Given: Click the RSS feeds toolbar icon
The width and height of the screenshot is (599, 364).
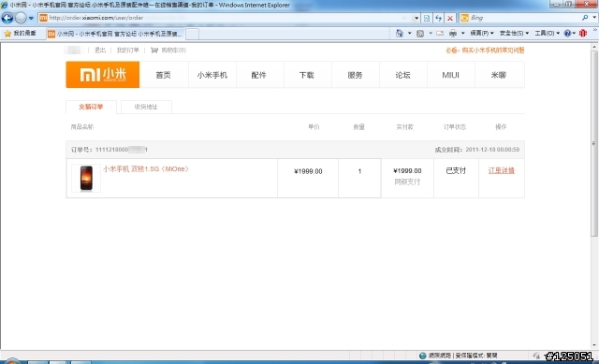Looking at the screenshot, I should (x=420, y=34).
